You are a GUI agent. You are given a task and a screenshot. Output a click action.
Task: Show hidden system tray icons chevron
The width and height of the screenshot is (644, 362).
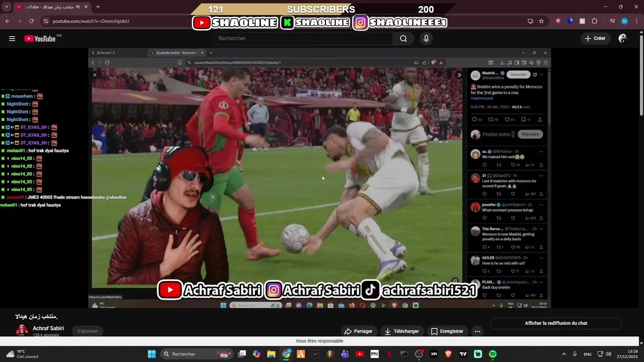(563, 354)
